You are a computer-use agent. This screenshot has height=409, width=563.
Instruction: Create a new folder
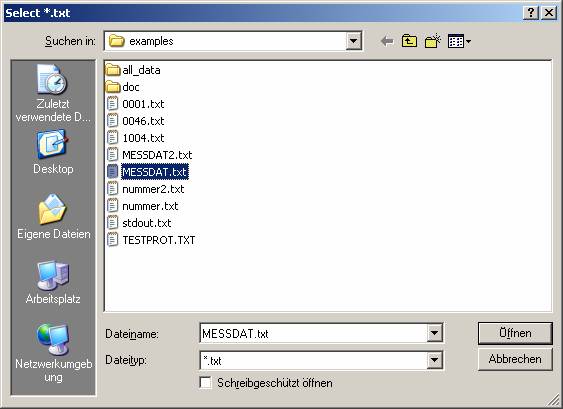pyautogui.click(x=433, y=41)
